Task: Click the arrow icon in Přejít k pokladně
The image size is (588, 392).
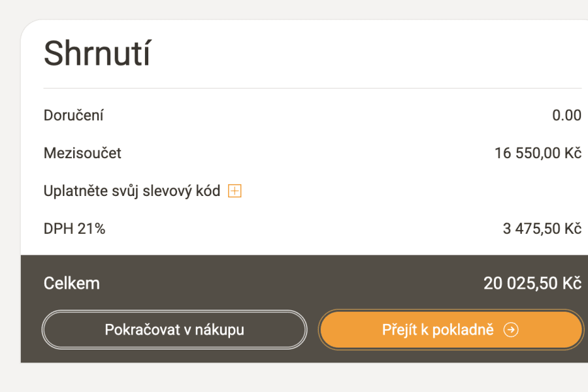Action: [x=511, y=330]
